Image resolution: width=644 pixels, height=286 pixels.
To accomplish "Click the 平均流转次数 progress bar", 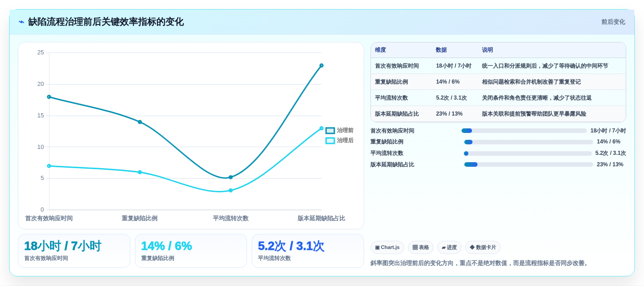I will pos(528,154).
